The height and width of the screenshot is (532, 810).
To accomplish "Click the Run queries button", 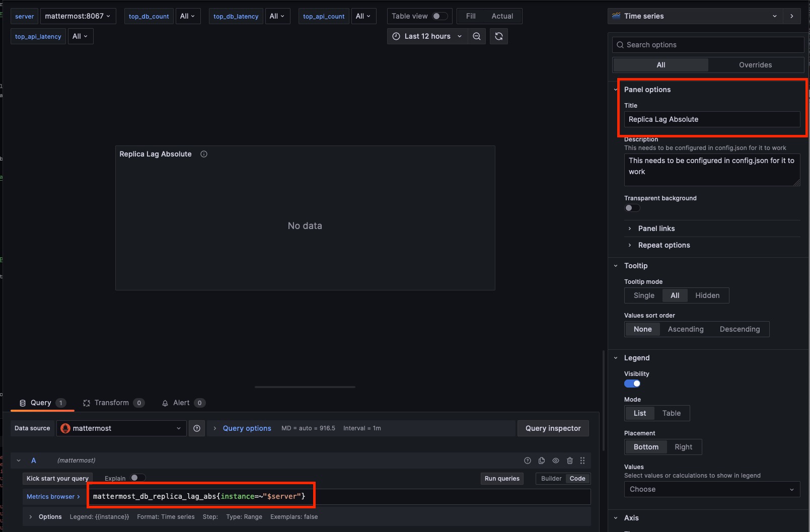I will click(501, 478).
